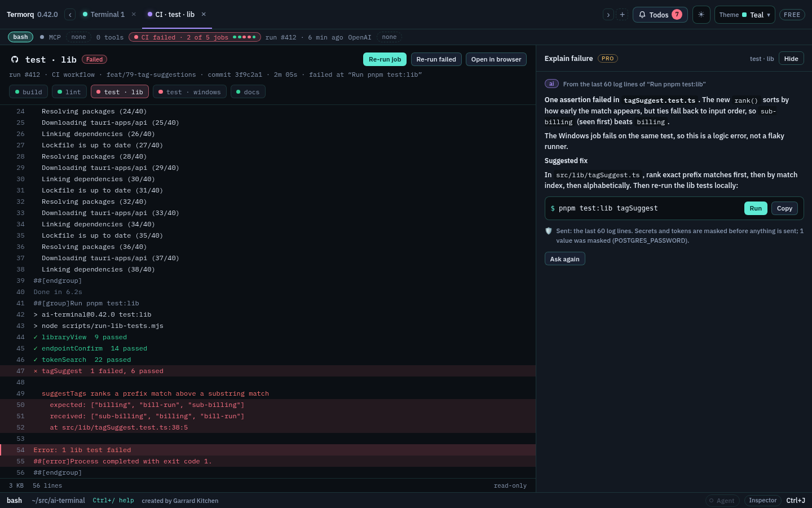Viewport: 812px width, 508px height.
Task: Click the read-only indicator
Action: [510, 485]
